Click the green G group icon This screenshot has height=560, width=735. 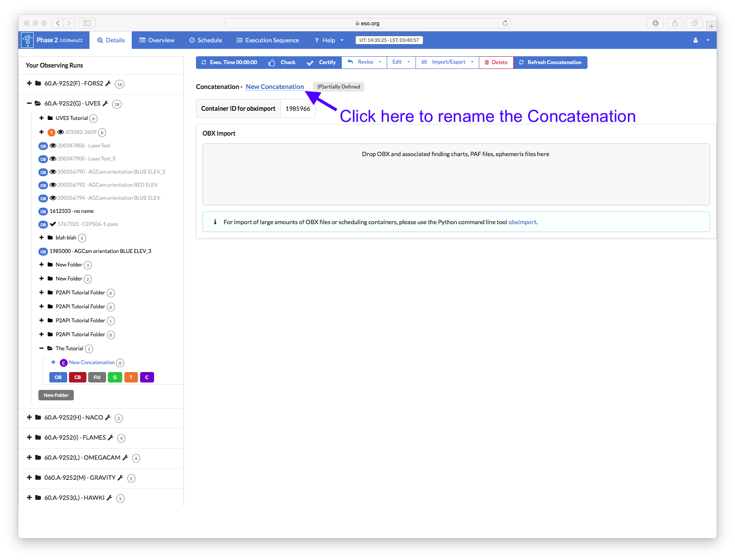click(x=115, y=377)
